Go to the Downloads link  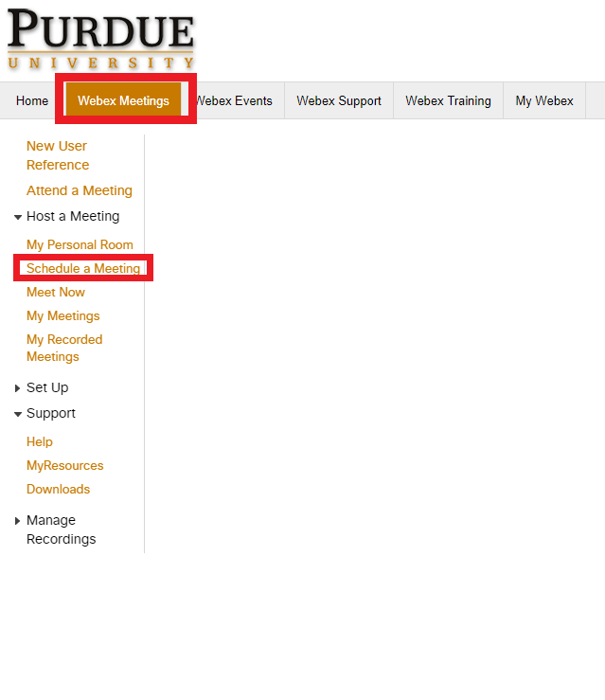pyautogui.click(x=59, y=490)
